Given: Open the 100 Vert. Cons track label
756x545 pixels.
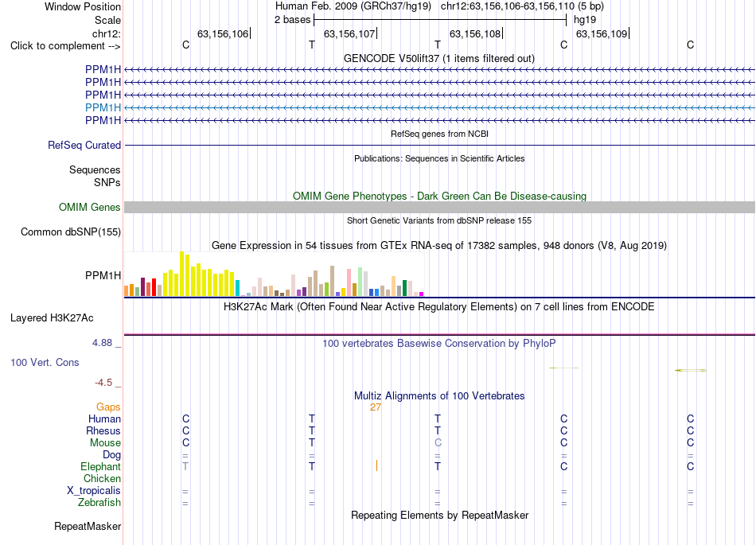Looking at the screenshot, I should (45, 362).
